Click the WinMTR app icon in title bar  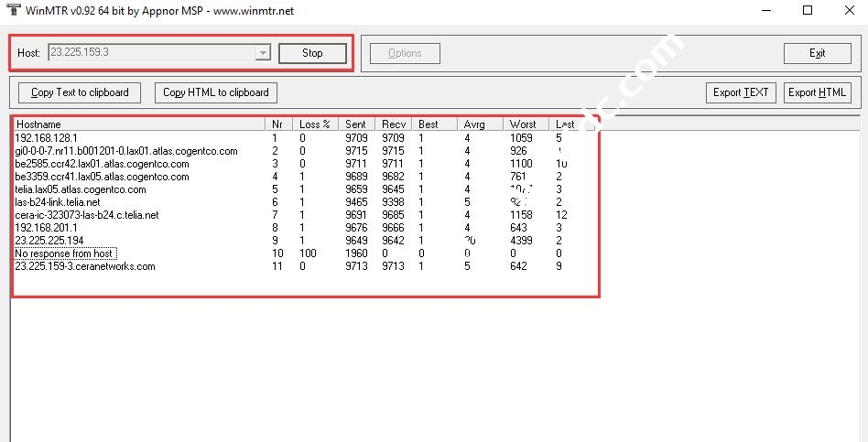click(14, 11)
